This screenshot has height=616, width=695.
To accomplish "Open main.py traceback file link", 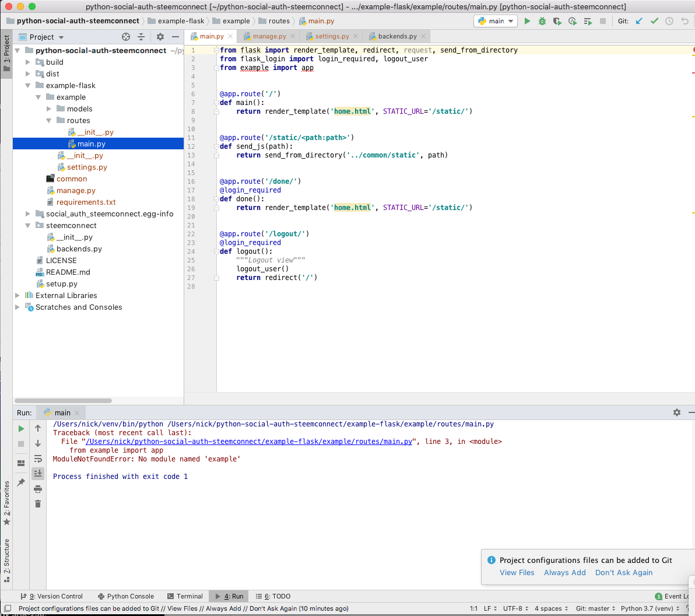I will (x=248, y=441).
